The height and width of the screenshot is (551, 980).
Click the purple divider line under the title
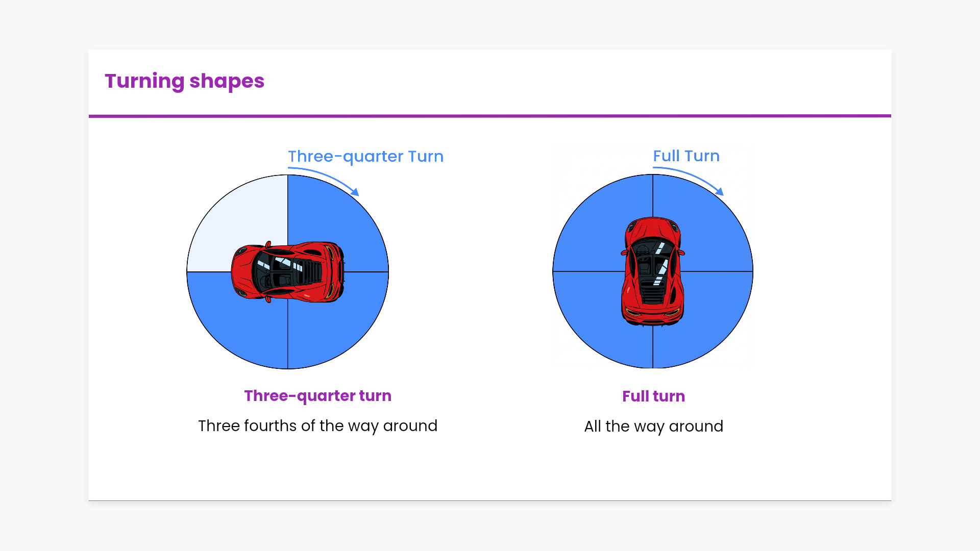pyautogui.click(x=490, y=116)
